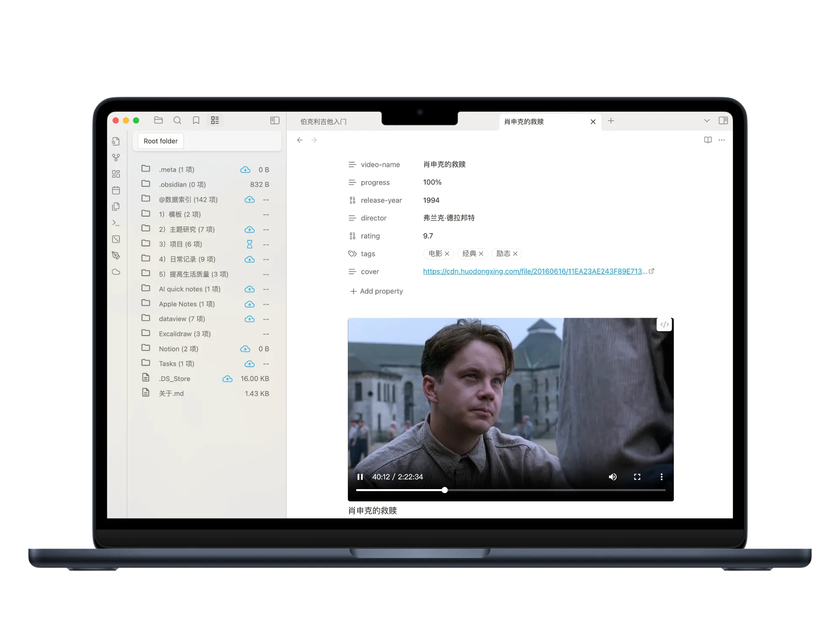Open the Tasks (1 项) folder
The height and width of the screenshot is (630, 840).
coord(205,364)
